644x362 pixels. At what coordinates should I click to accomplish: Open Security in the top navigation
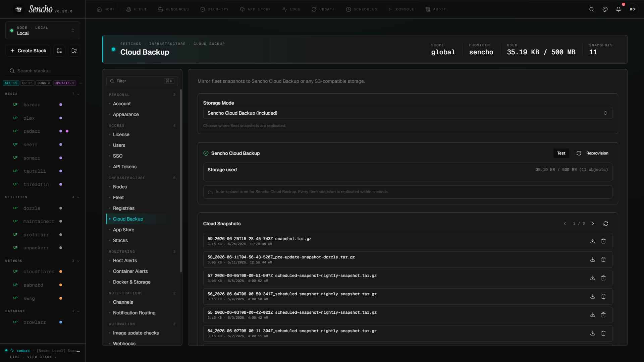tap(214, 9)
